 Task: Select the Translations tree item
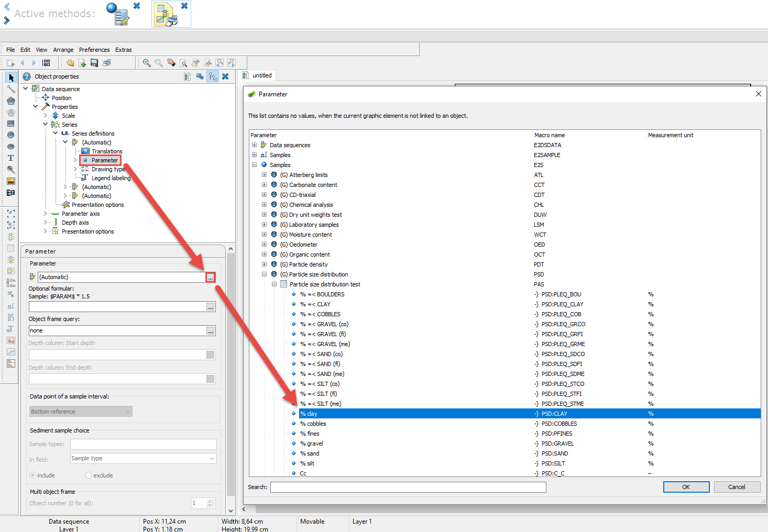pos(107,151)
